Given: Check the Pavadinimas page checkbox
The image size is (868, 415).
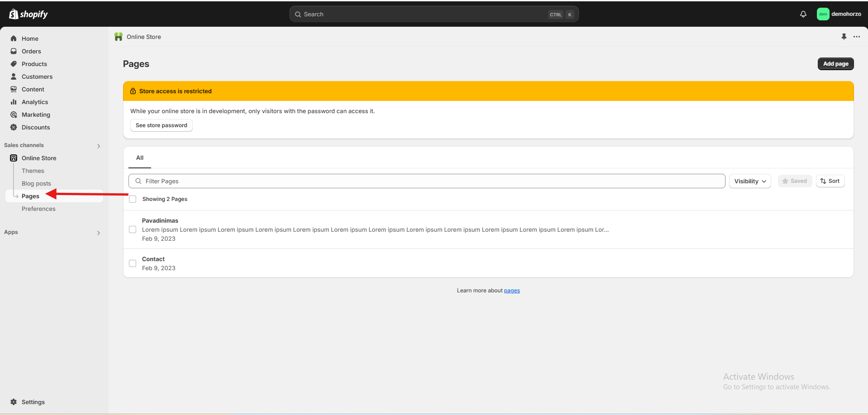Looking at the screenshot, I should (133, 229).
